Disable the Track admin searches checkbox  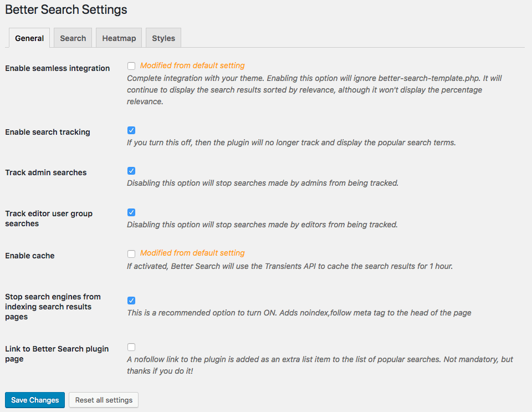(131, 171)
